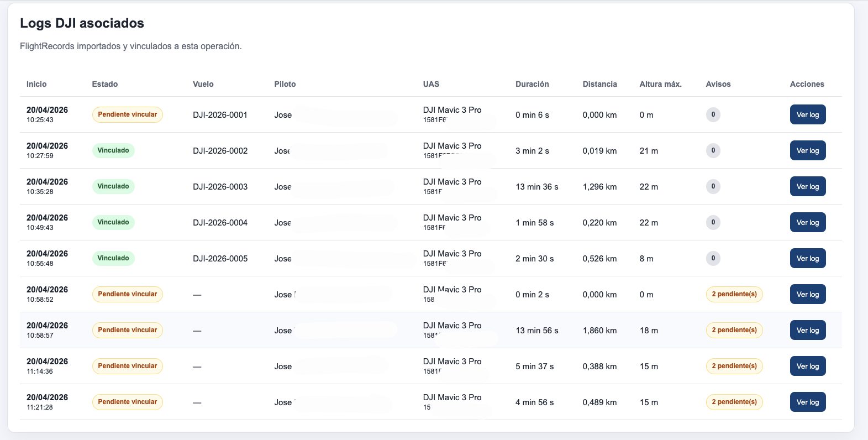
Task: Click Pendiente vincular badge at 11:14:36
Action: [x=128, y=366]
